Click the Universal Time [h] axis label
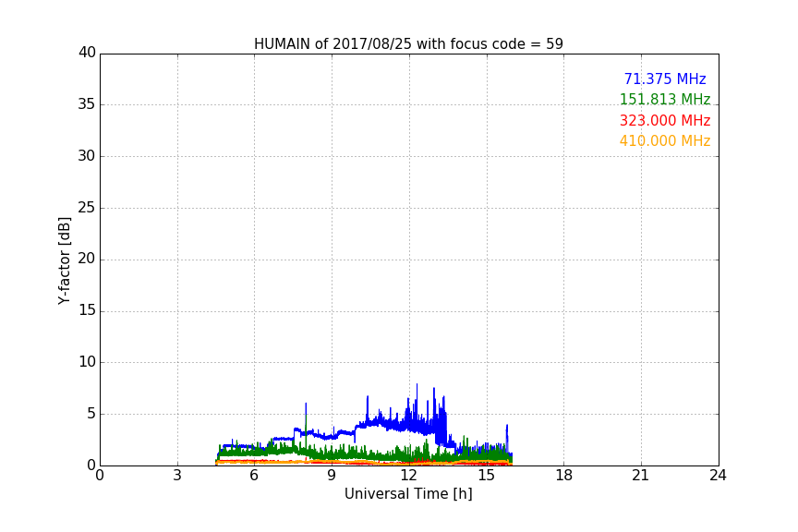 pyautogui.click(x=408, y=494)
